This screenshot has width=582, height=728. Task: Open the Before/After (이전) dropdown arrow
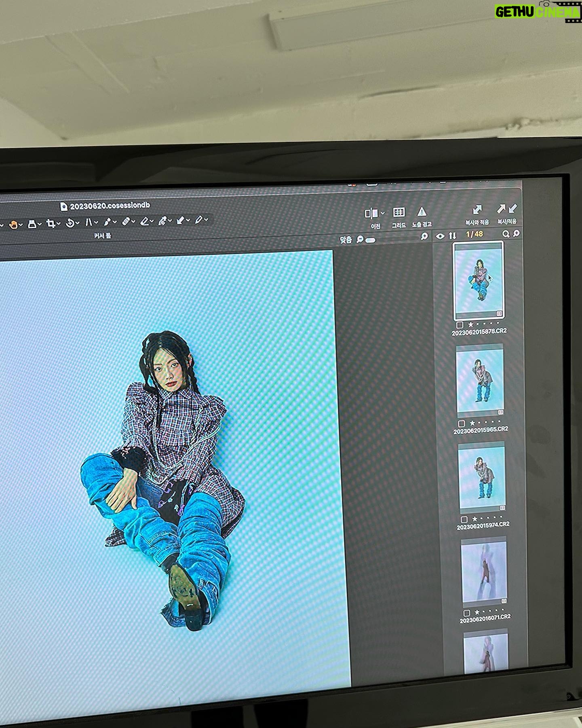(x=383, y=213)
